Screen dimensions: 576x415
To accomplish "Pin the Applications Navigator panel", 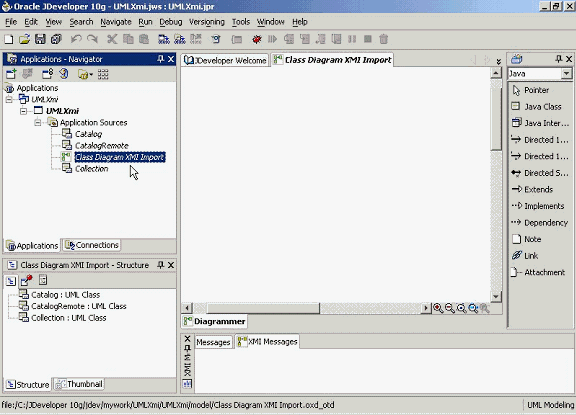I will [x=161, y=59].
